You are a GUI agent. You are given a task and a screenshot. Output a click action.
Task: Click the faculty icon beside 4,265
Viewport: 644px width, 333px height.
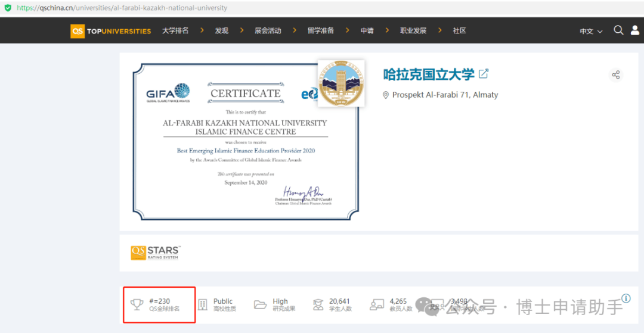click(x=377, y=304)
